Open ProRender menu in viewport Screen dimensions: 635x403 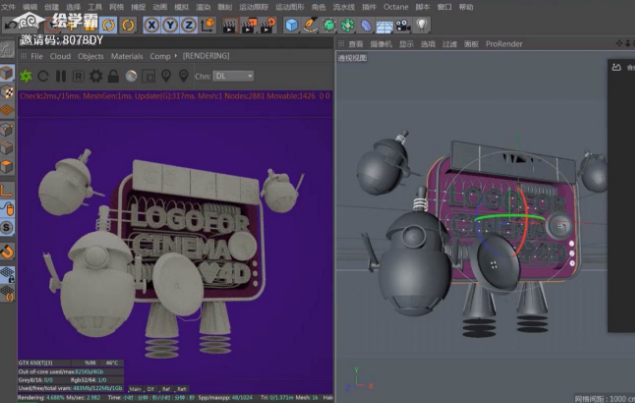tap(503, 44)
